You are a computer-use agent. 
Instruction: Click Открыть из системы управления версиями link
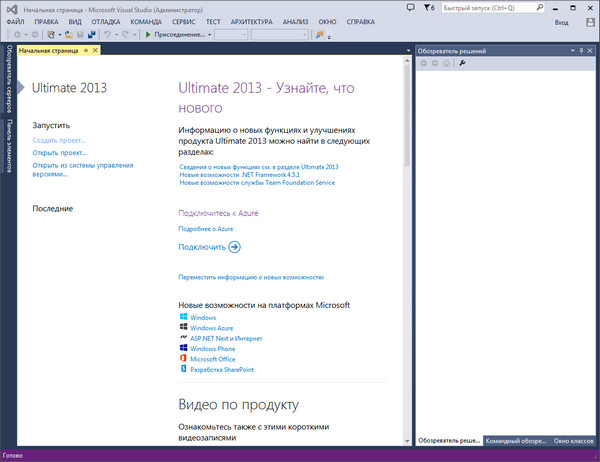pyautogui.click(x=83, y=170)
